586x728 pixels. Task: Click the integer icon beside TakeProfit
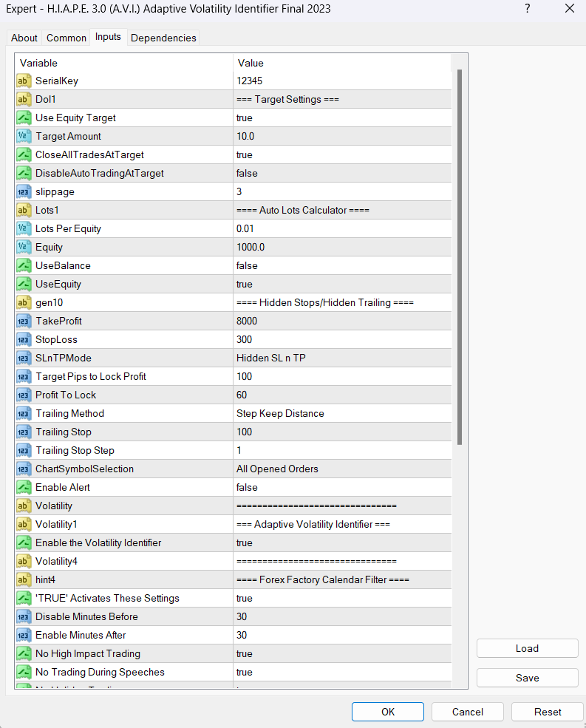pos(24,322)
